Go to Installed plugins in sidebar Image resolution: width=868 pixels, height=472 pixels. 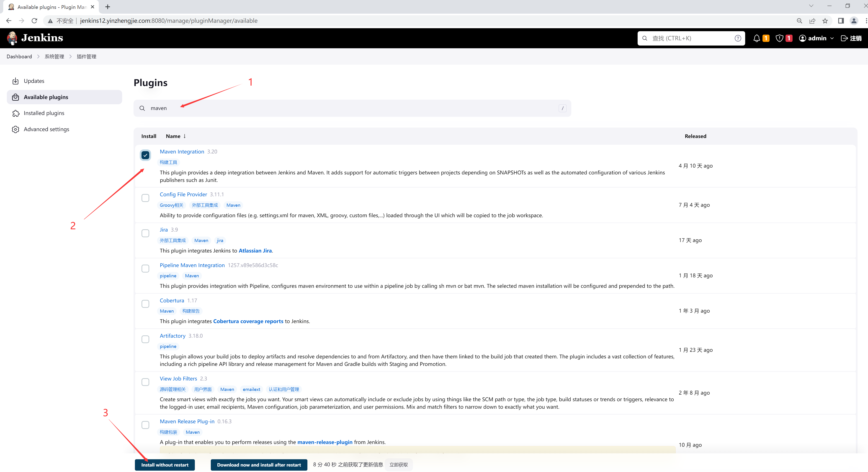pyautogui.click(x=44, y=113)
